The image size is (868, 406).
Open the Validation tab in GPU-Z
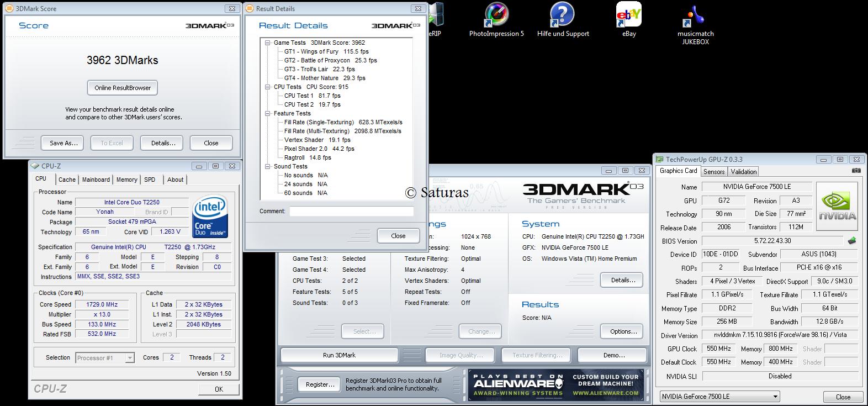pos(743,172)
